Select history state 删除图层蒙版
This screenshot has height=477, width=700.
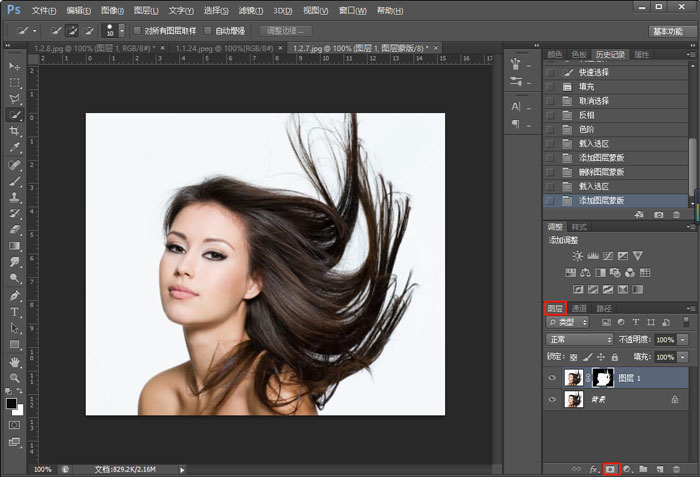pos(616,172)
